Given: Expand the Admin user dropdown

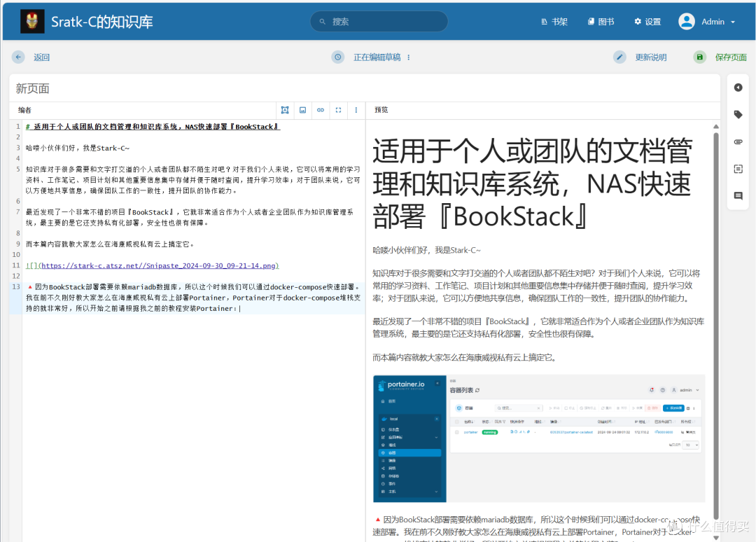Looking at the screenshot, I should click(x=718, y=22).
